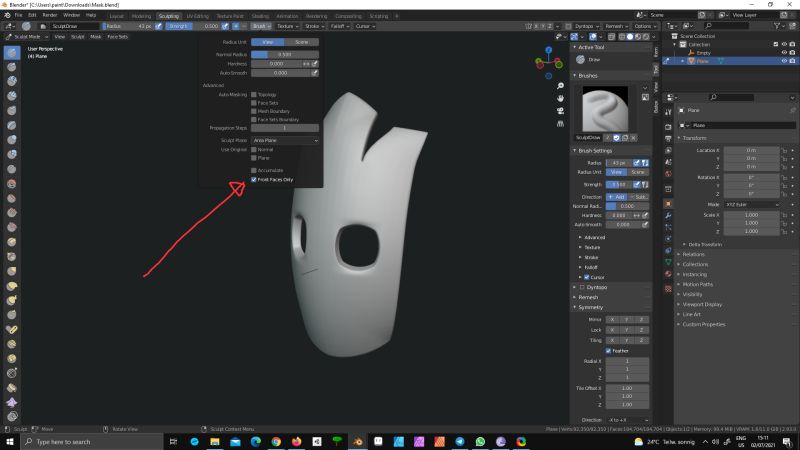Screen dimensions: 800x450
Task: Open the Material properties tab icon
Action: pyautogui.click(x=668, y=274)
